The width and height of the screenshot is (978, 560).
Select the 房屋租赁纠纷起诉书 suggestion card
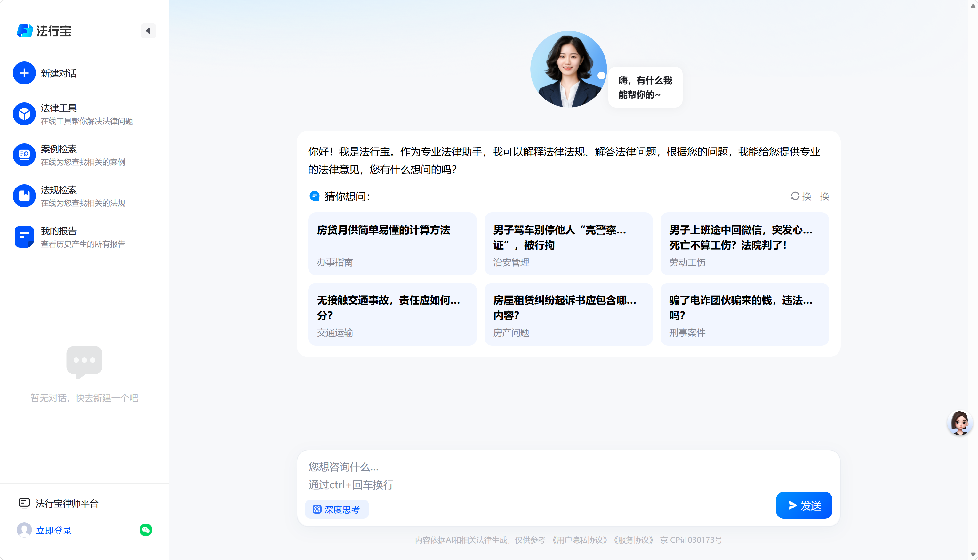568,314
